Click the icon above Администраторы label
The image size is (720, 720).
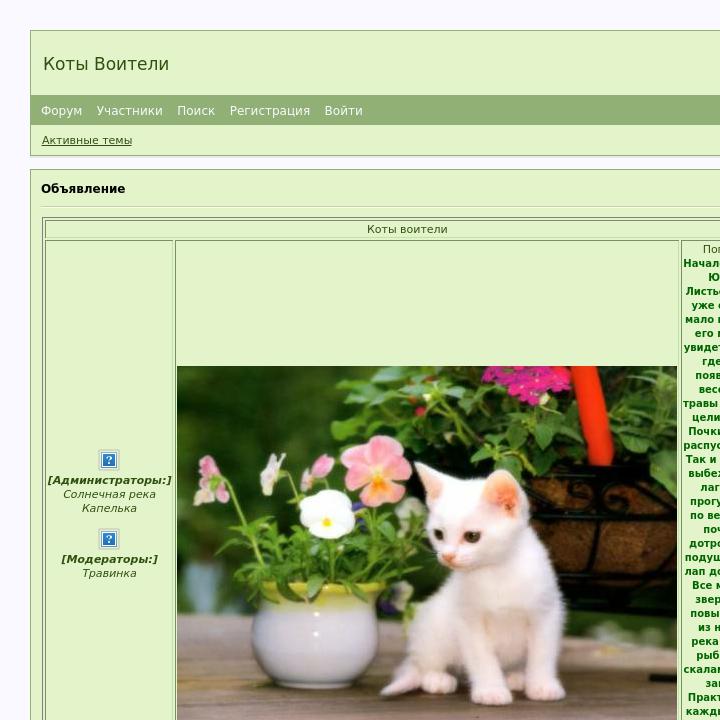coord(109,460)
